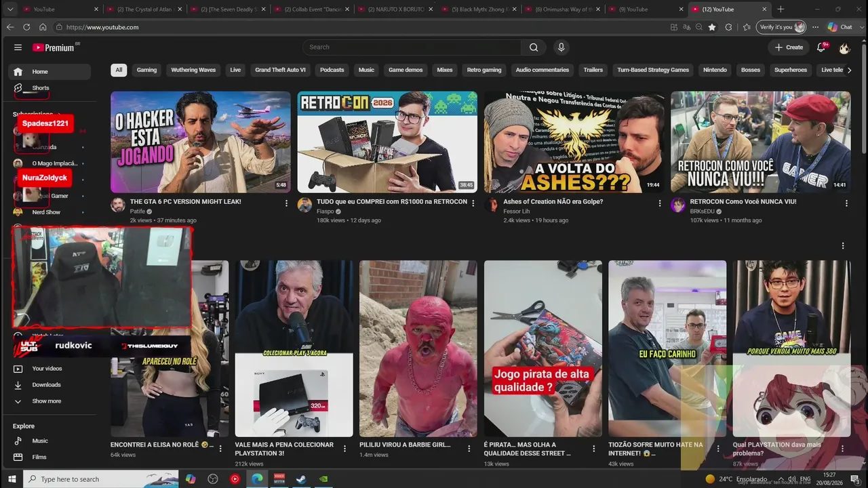The image size is (868, 488).
Task: Click the search magnifier button
Action: (x=534, y=47)
